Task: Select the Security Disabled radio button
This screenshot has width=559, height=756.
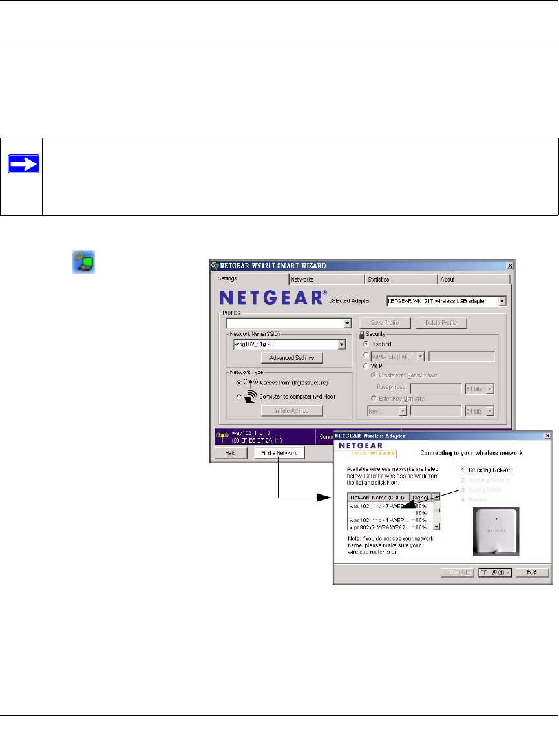Action: pyautogui.click(x=366, y=344)
